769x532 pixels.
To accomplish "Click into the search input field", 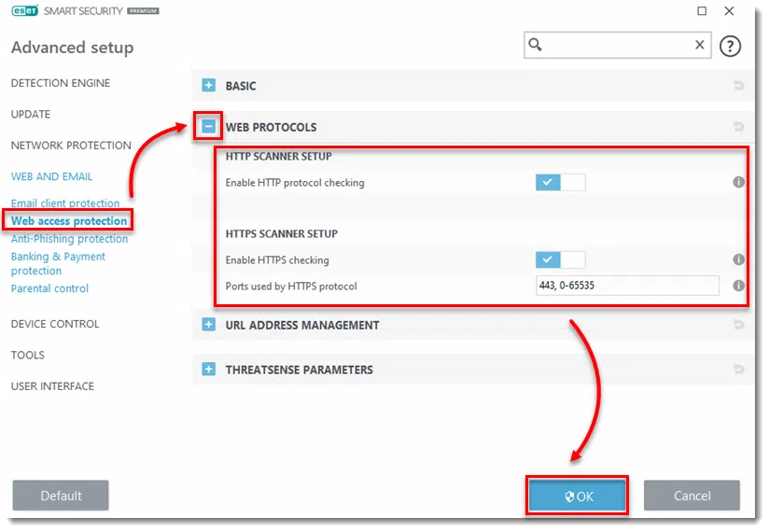I will pyautogui.click(x=618, y=45).
